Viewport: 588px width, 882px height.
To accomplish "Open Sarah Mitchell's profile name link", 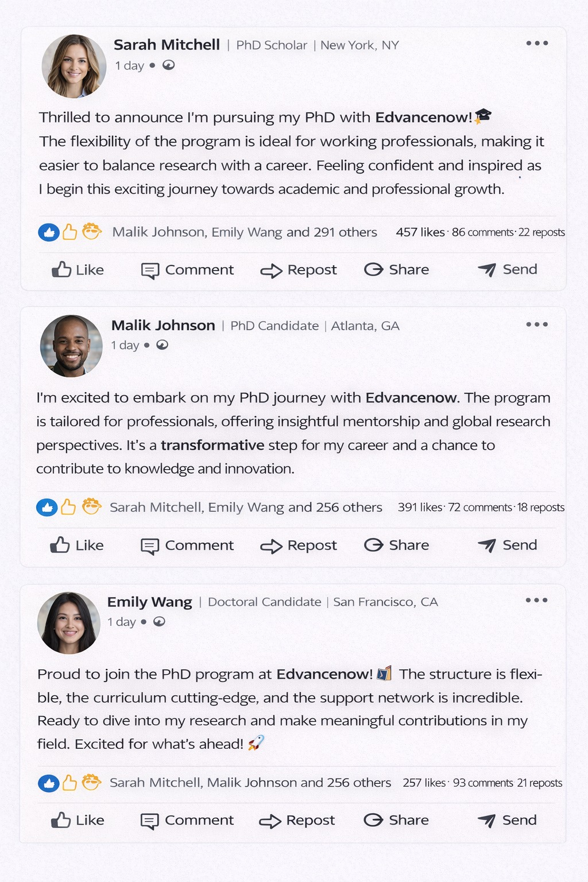I will (167, 45).
